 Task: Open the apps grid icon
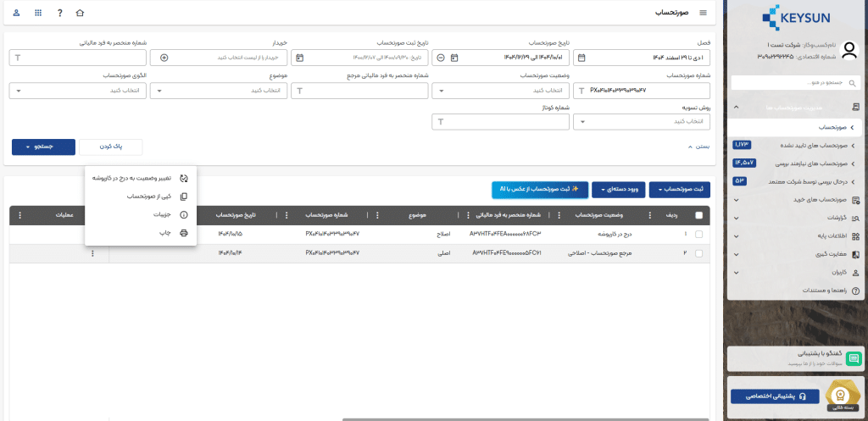38,14
